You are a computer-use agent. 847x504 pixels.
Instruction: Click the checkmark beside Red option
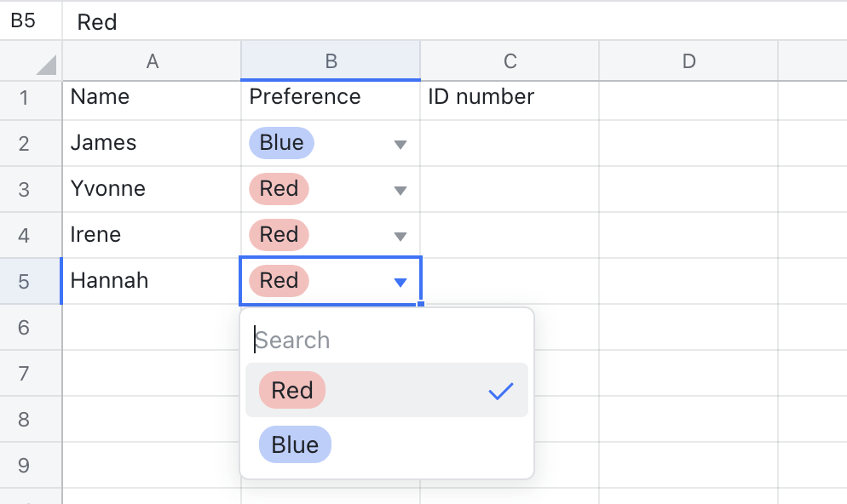click(x=501, y=391)
